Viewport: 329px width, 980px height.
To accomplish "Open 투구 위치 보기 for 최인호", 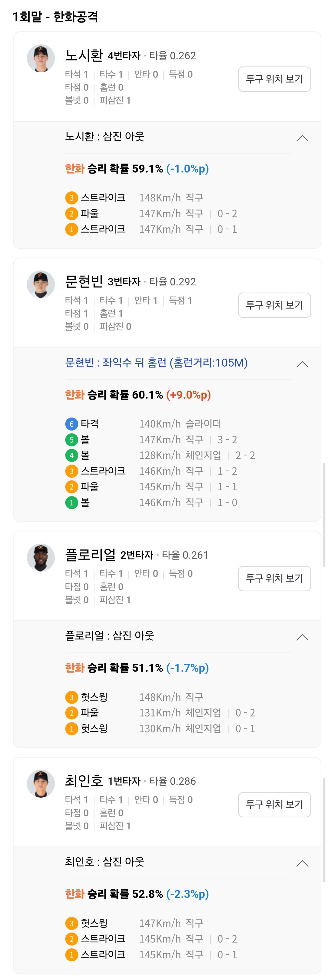I will click(x=274, y=804).
